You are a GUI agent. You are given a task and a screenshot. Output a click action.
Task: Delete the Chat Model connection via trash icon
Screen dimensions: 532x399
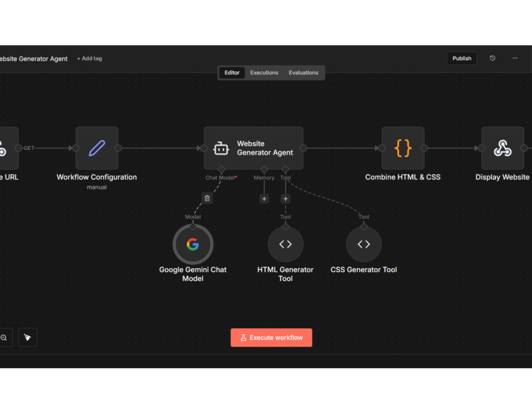click(x=207, y=198)
